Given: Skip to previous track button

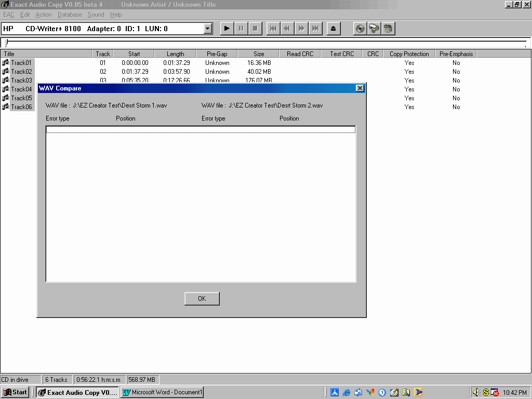Looking at the screenshot, I should click(x=273, y=29).
